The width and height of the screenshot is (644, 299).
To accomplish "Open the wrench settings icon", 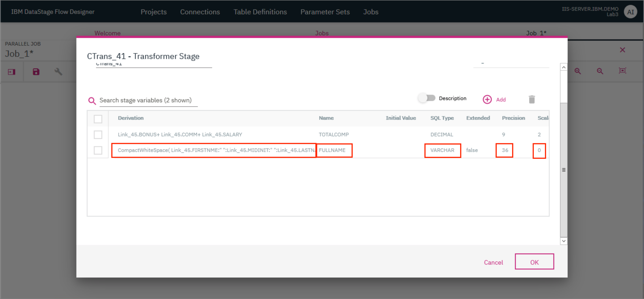I will [58, 72].
